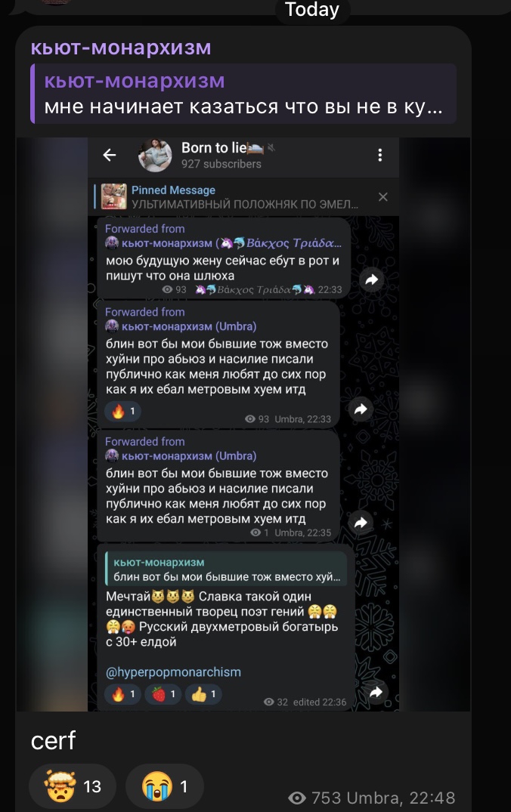Click the Born to lie channel title
This screenshot has width=511, height=812.
click(213, 147)
